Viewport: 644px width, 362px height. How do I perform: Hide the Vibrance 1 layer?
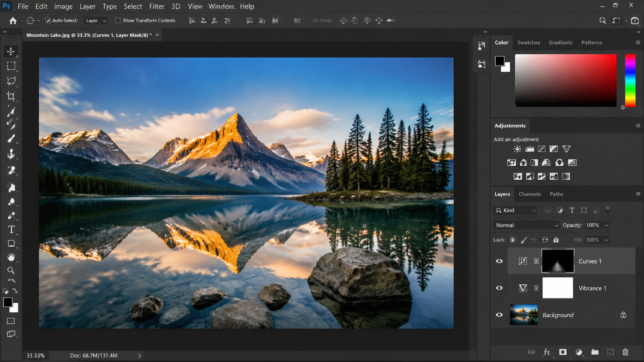499,288
